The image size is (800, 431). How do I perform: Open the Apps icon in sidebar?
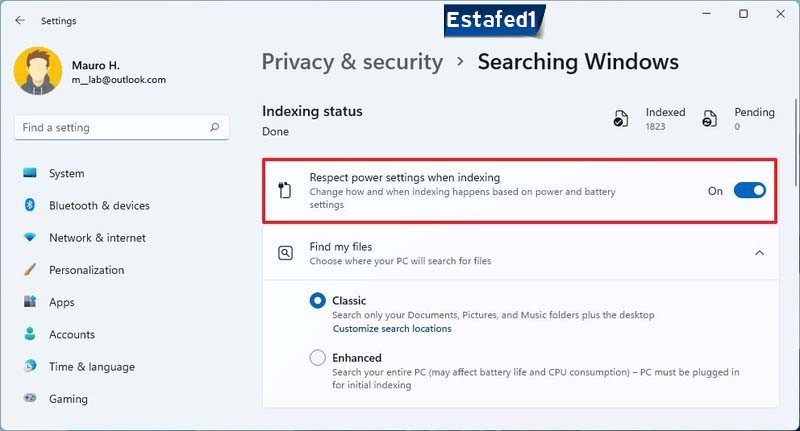(x=30, y=301)
